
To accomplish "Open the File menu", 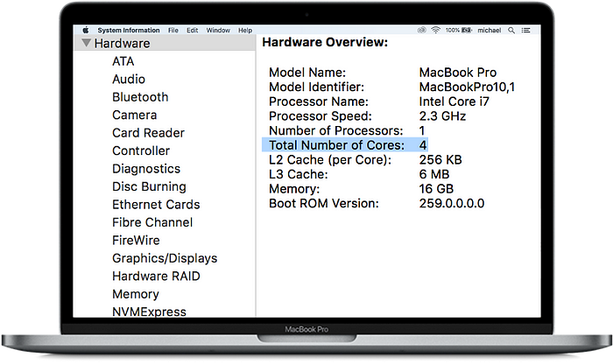I will (x=173, y=30).
